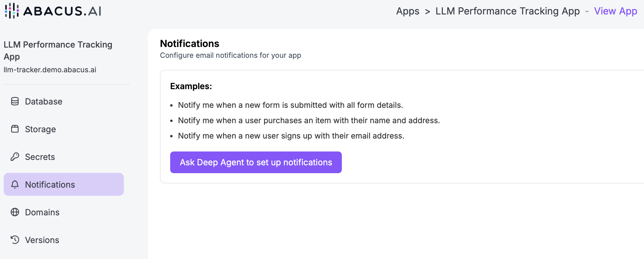
Task: Open the View App link
Action: tap(615, 11)
